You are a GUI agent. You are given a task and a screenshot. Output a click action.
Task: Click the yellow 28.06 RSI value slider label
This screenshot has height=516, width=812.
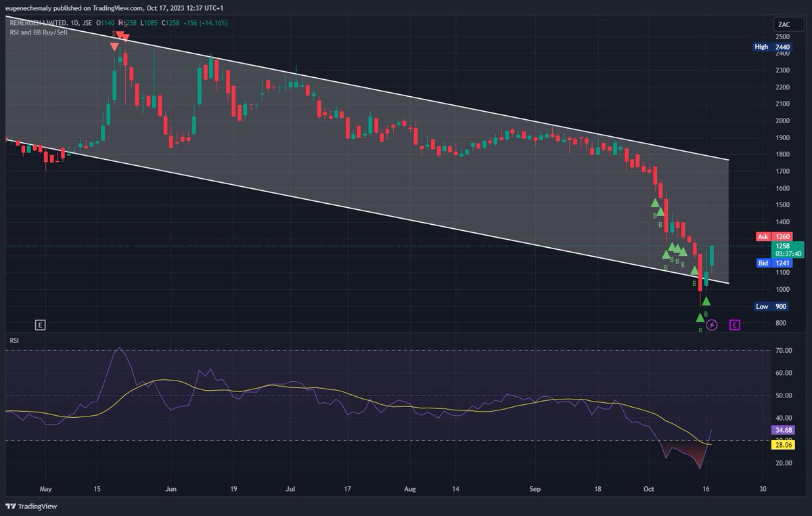[x=782, y=445]
